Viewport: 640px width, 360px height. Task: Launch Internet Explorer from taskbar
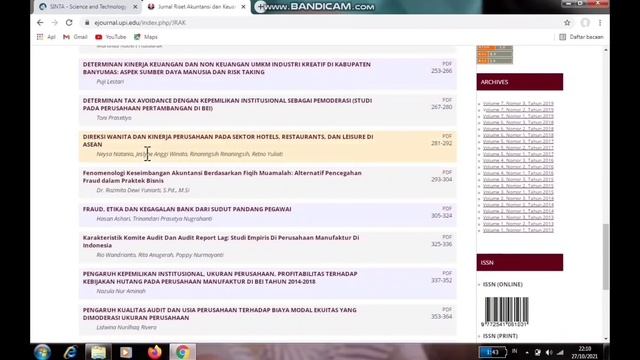pos(71,352)
